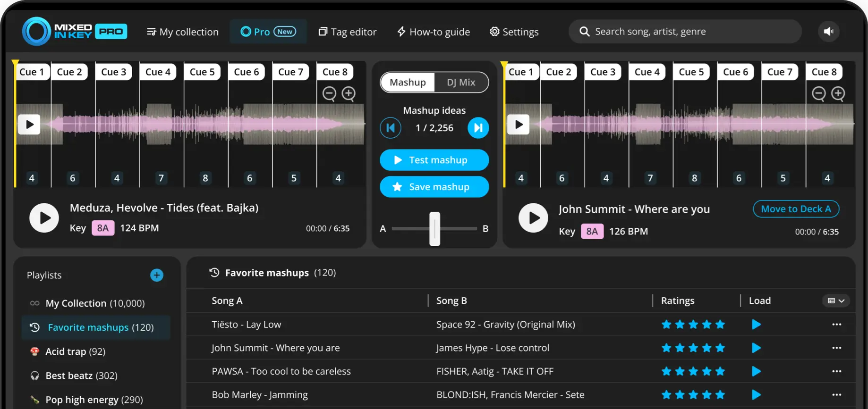
Task: Click Save mashup button
Action: coord(434,187)
